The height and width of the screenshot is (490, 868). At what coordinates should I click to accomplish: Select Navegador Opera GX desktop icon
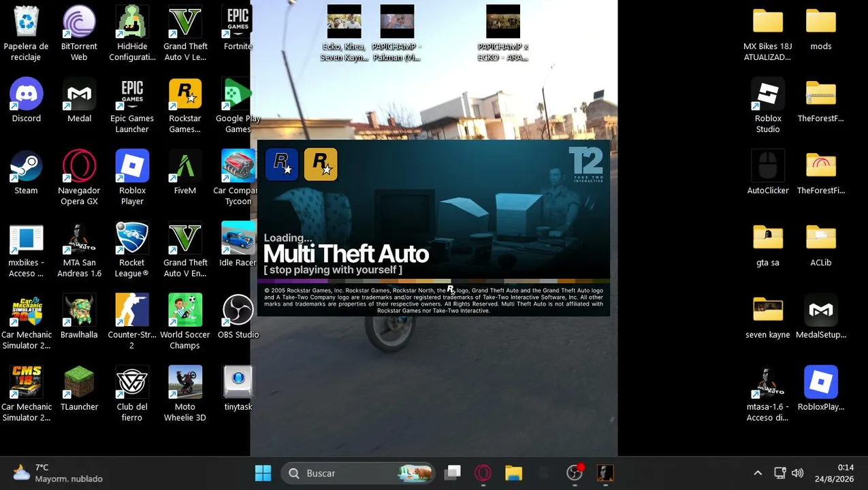click(79, 178)
